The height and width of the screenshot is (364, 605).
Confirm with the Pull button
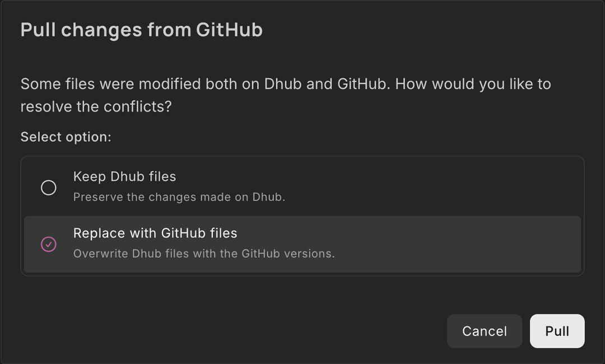[557, 331]
